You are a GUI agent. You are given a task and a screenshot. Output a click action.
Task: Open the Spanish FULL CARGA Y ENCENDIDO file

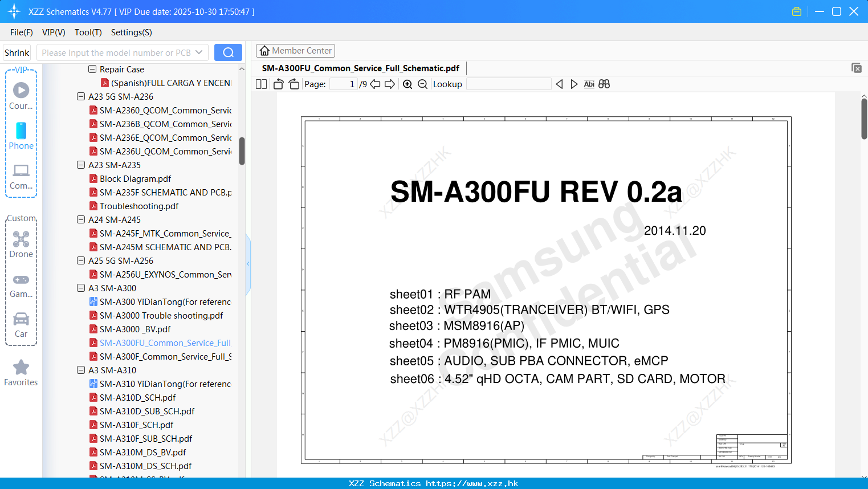click(166, 83)
